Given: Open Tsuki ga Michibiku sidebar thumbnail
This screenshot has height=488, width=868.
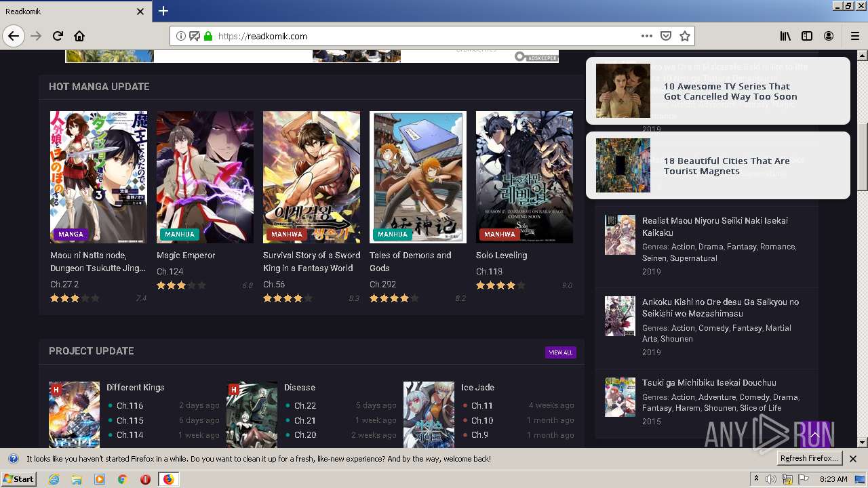Looking at the screenshot, I should coord(620,397).
